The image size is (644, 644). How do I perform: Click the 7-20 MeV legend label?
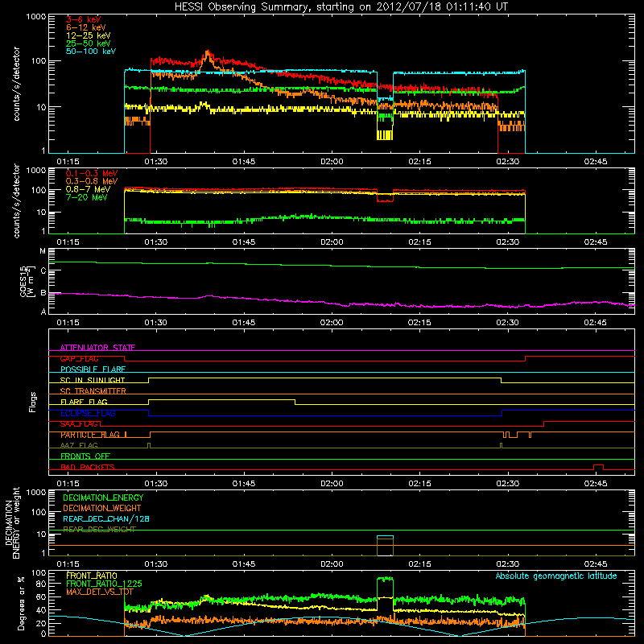87,197
